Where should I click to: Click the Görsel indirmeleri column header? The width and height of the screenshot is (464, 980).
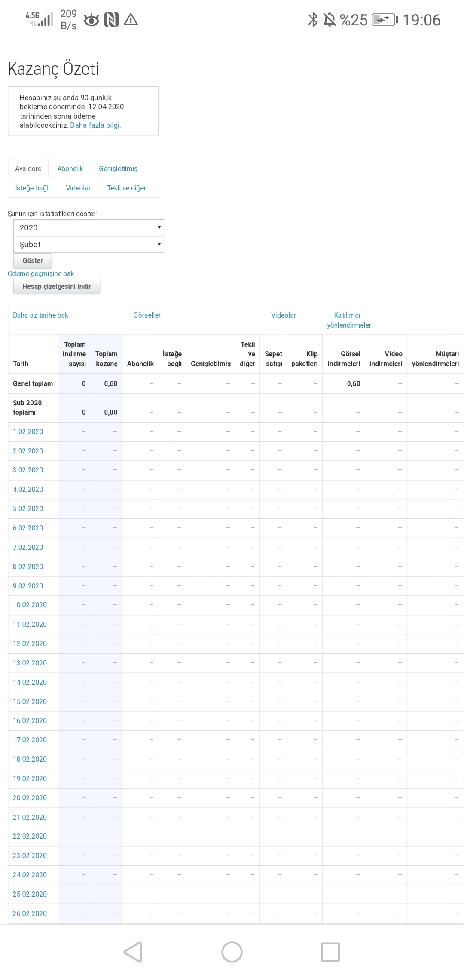pos(344,358)
